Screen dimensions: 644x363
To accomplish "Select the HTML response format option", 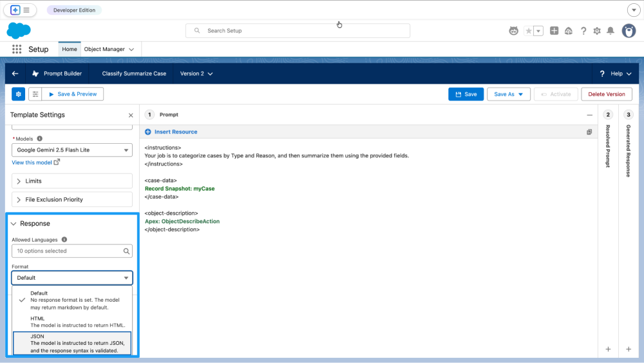I will [x=72, y=322].
